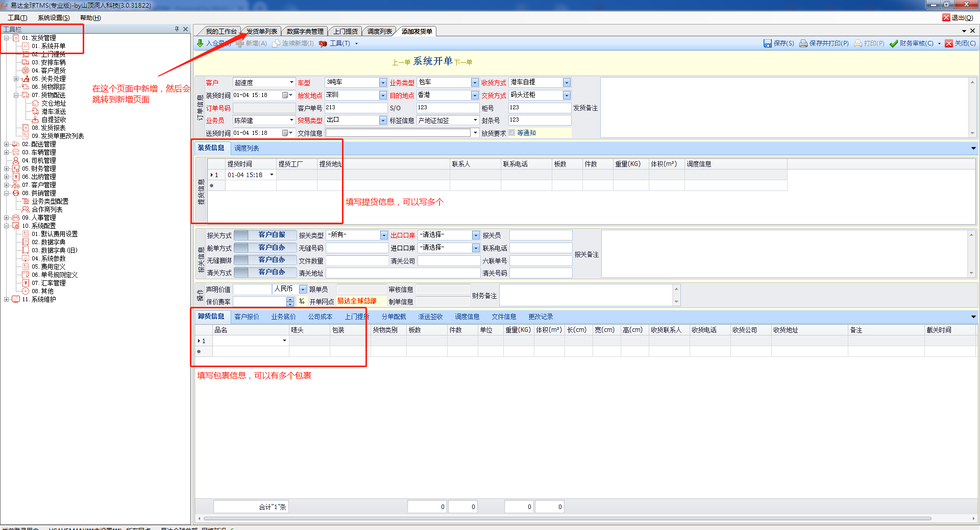The height and width of the screenshot is (530, 980).
Task: Expand the 02. 配送管理 tree node
Action: [7, 144]
